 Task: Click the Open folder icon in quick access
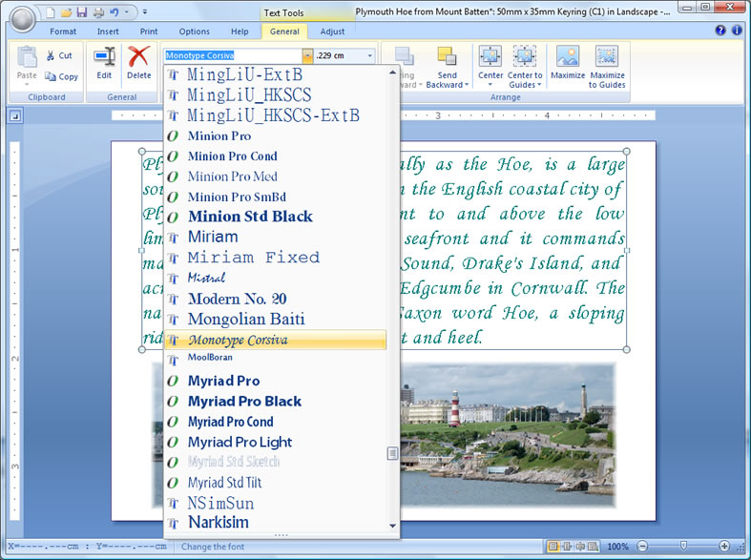pyautogui.click(x=66, y=12)
